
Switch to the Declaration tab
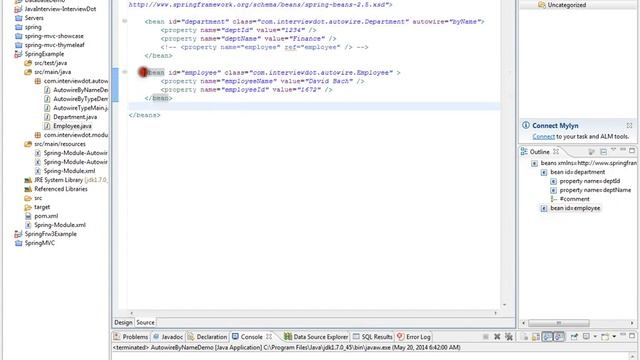pos(207,337)
